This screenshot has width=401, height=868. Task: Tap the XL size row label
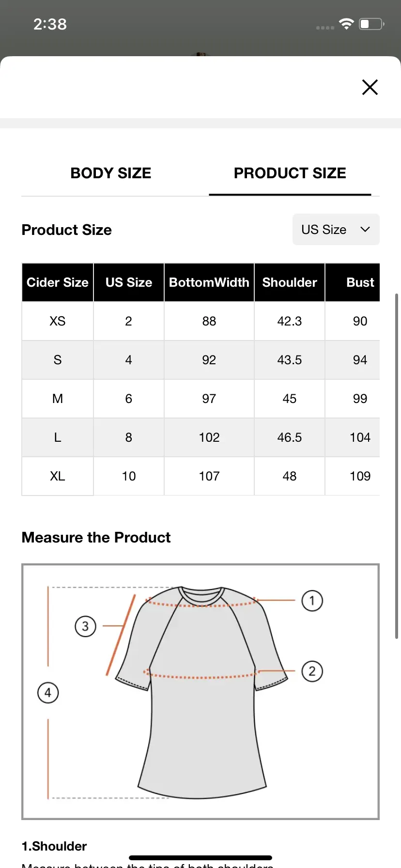(58, 476)
